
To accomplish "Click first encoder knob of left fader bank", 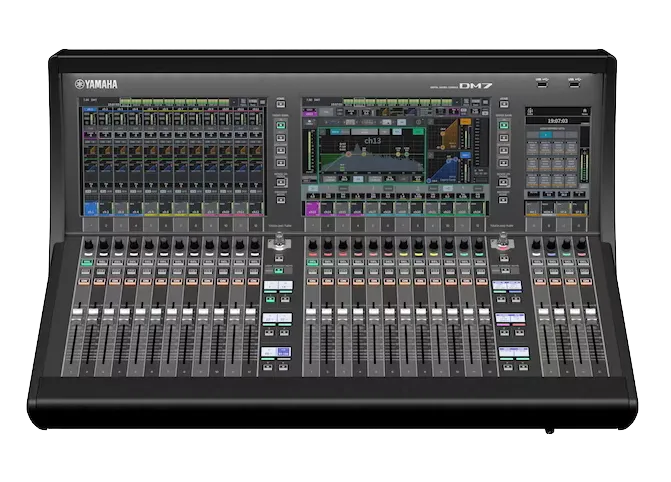I will click(x=88, y=245).
